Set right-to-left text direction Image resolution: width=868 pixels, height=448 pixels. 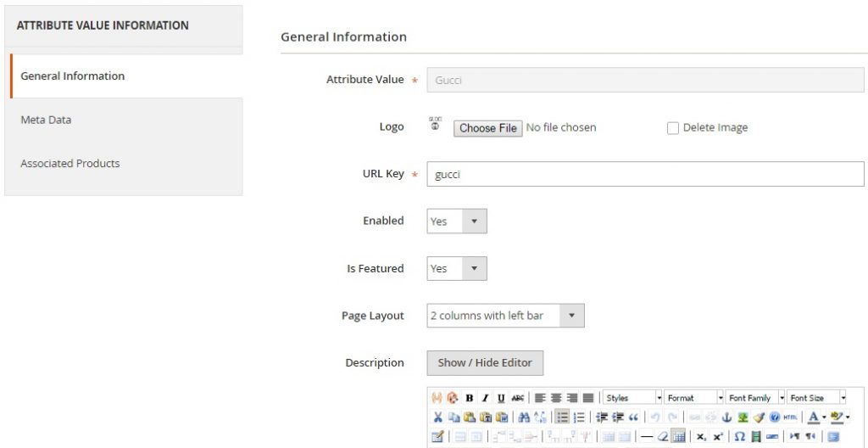(810, 436)
